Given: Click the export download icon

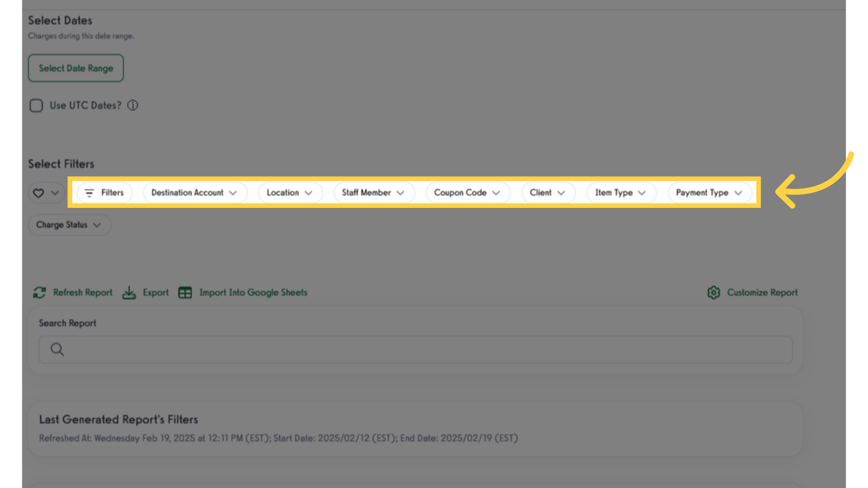Looking at the screenshot, I should point(129,292).
